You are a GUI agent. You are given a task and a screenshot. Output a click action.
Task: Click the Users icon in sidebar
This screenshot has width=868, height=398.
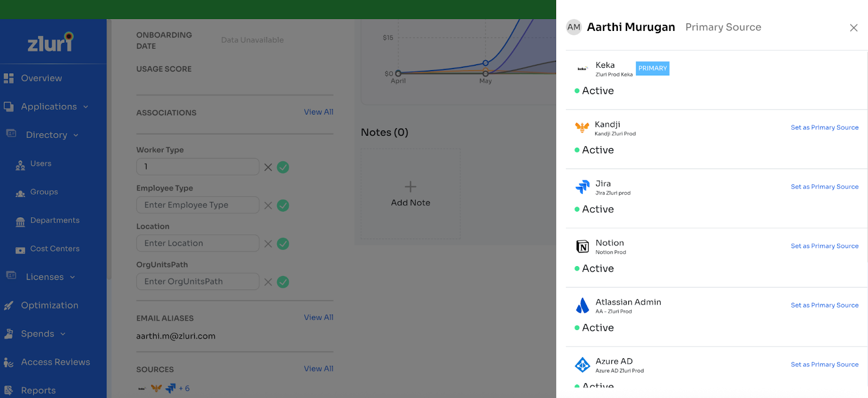[x=21, y=165]
